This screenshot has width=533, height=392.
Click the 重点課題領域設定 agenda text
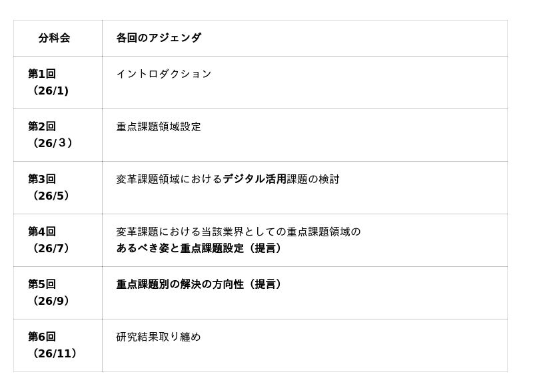tap(159, 126)
